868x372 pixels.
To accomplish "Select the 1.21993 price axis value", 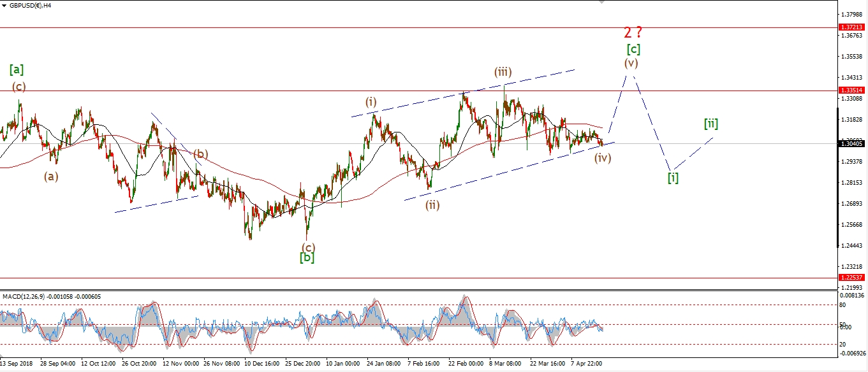I will pos(853,288).
